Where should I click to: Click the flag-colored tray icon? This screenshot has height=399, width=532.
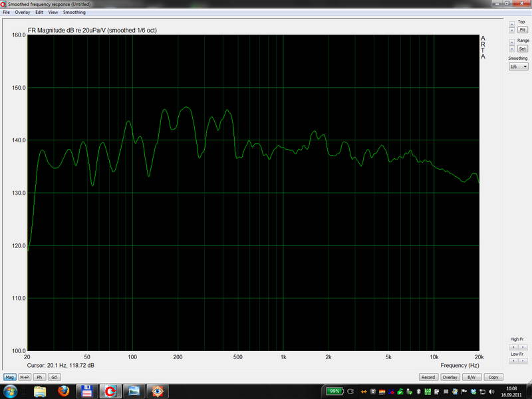pos(382,392)
